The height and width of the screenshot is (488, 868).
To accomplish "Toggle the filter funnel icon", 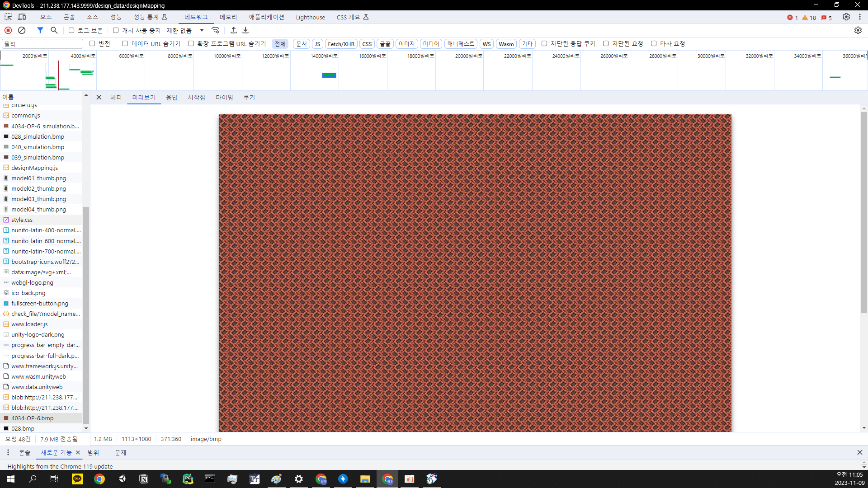I will (40, 30).
